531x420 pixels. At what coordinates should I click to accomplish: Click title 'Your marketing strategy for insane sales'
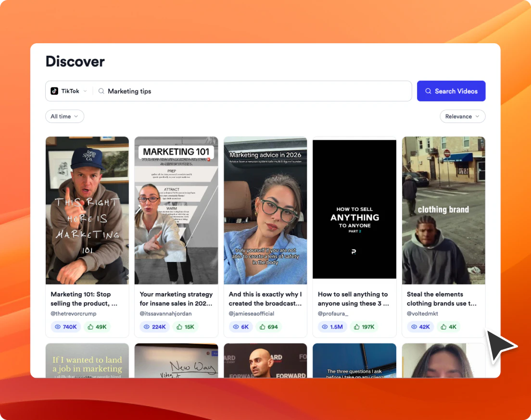pos(176,299)
